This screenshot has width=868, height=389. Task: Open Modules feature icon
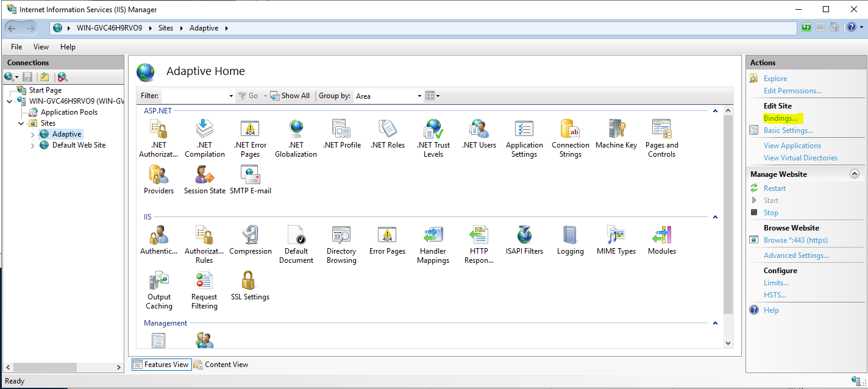click(x=662, y=235)
